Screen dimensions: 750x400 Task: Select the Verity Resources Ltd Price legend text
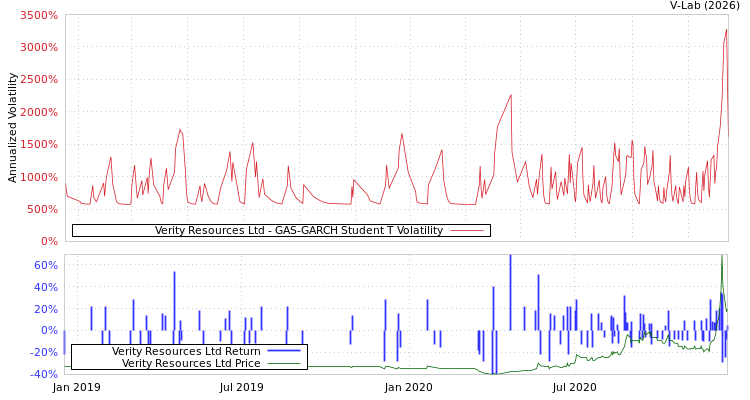[191, 363]
